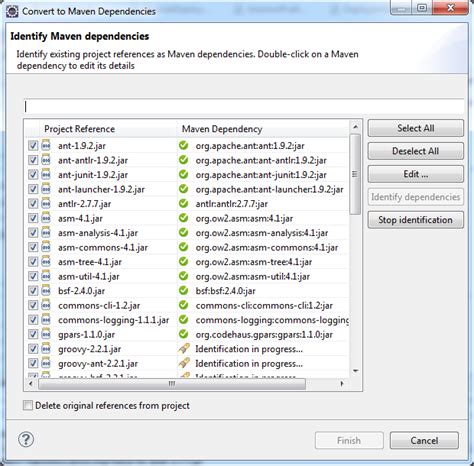Image resolution: width=474 pixels, height=466 pixels.
Task: Click green check for org.ow2.asm:asm-util:4.1:jar
Action: 183,276
